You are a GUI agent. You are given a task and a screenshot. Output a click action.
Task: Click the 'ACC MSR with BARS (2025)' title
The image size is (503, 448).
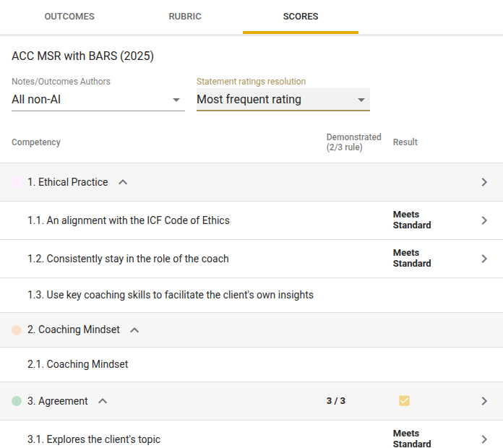coord(83,56)
